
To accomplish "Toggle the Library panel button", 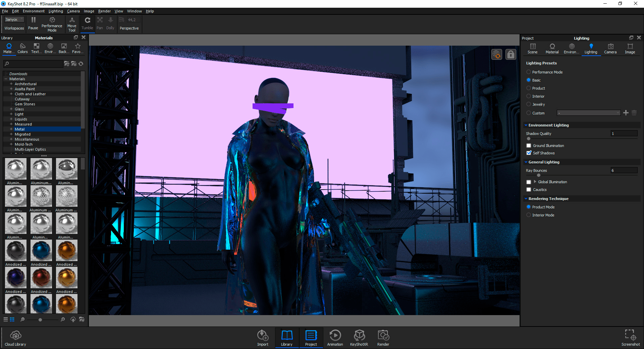I will (x=287, y=338).
